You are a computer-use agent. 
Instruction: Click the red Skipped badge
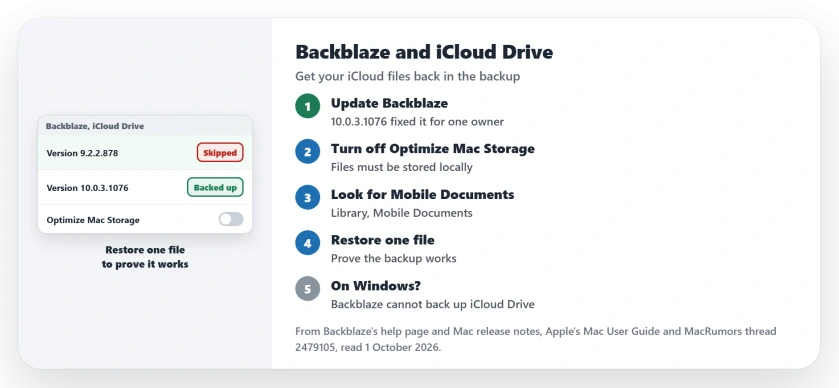(x=220, y=153)
